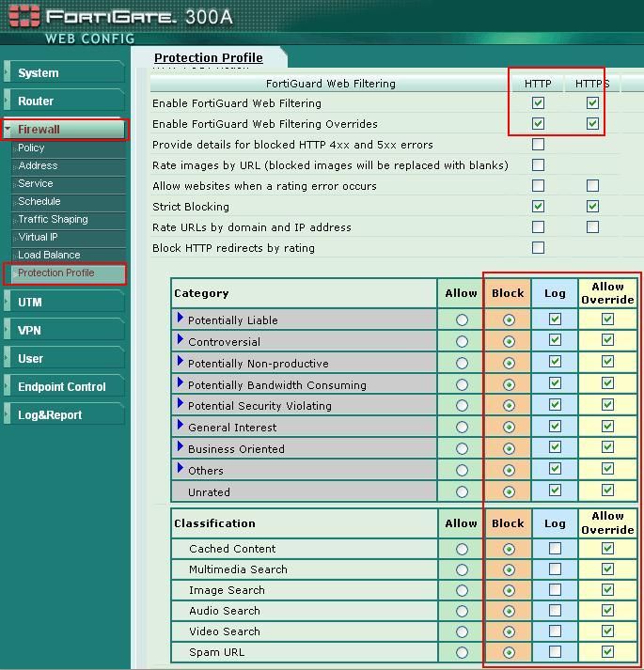Open the VPN menu

pos(65,330)
